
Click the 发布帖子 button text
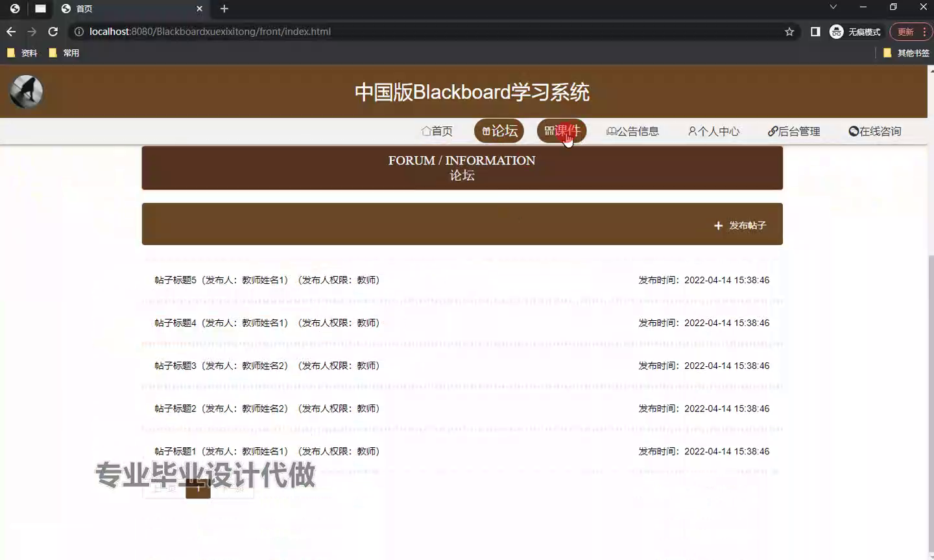[x=747, y=226]
